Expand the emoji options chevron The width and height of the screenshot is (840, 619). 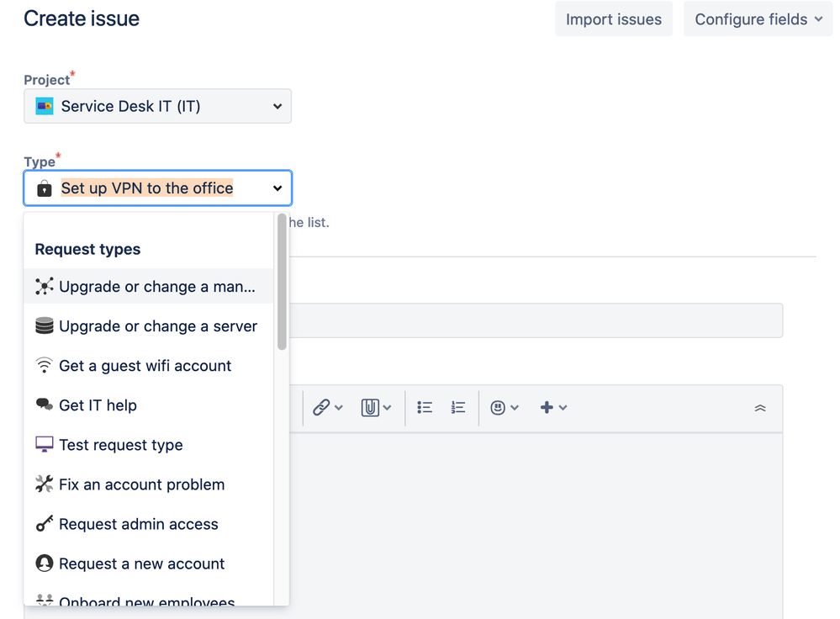coord(515,408)
